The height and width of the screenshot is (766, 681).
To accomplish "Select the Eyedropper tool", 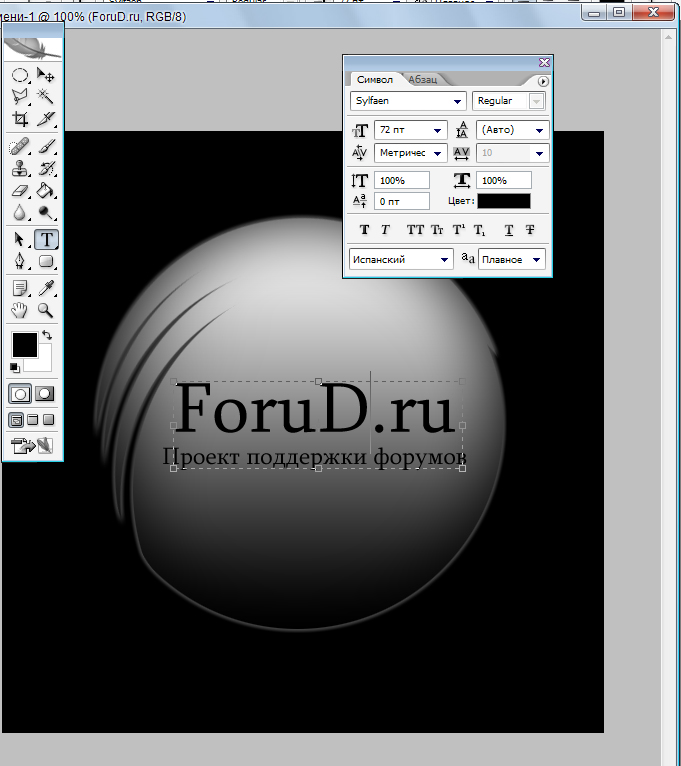I will 46,288.
